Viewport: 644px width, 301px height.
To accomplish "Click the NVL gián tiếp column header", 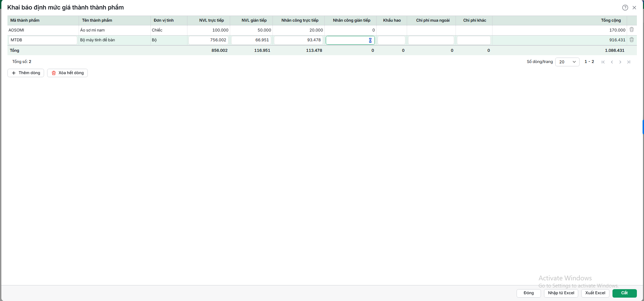I will click(x=251, y=20).
